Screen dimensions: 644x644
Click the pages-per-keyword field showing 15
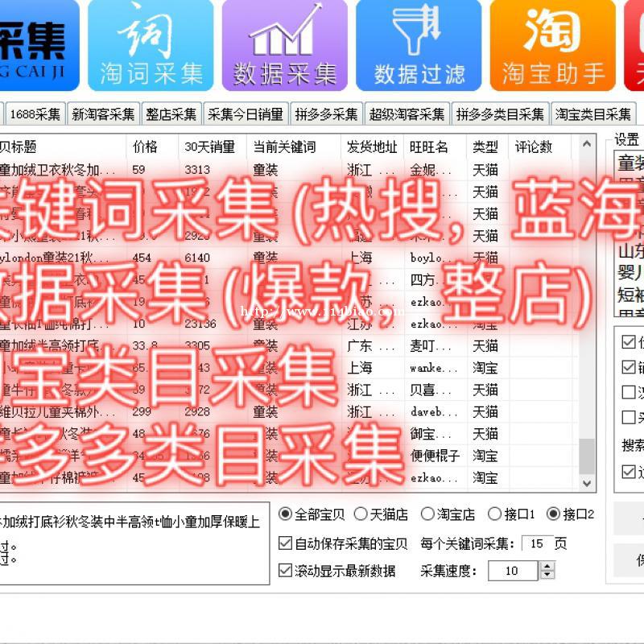pyautogui.click(x=536, y=544)
